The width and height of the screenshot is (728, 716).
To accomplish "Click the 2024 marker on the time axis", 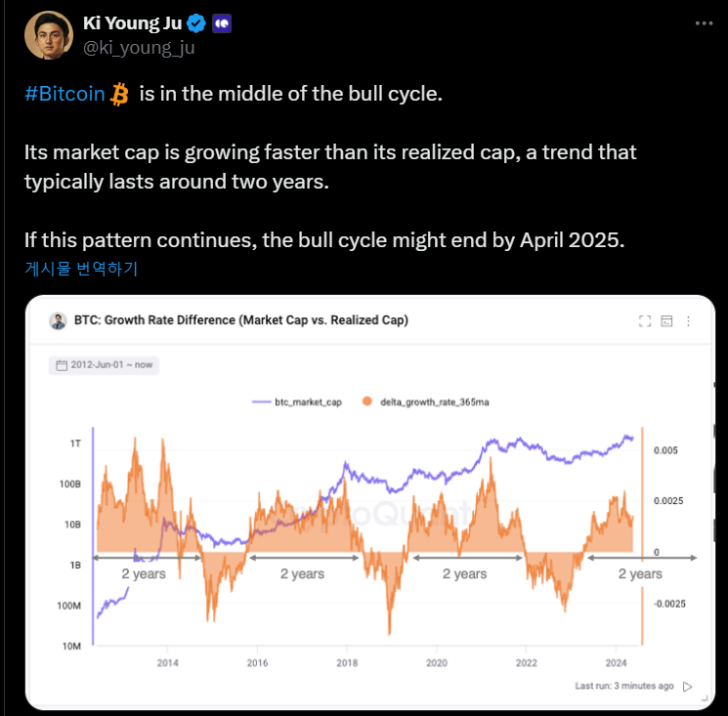I will [x=616, y=662].
